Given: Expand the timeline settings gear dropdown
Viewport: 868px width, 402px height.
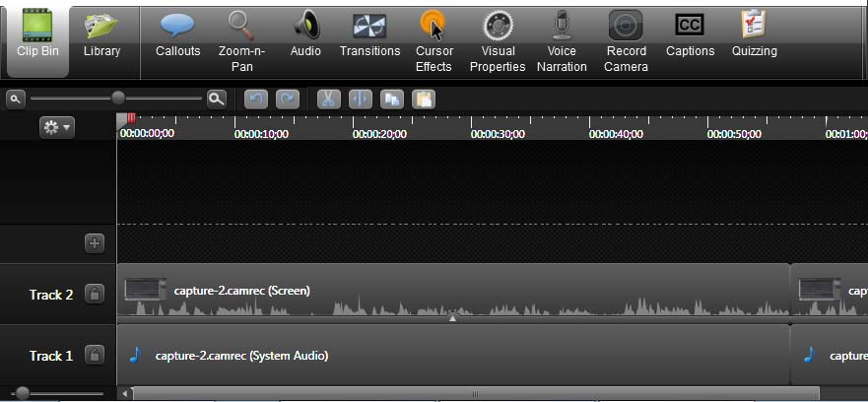Looking at the screenshot, I should [x=56, y=127].
